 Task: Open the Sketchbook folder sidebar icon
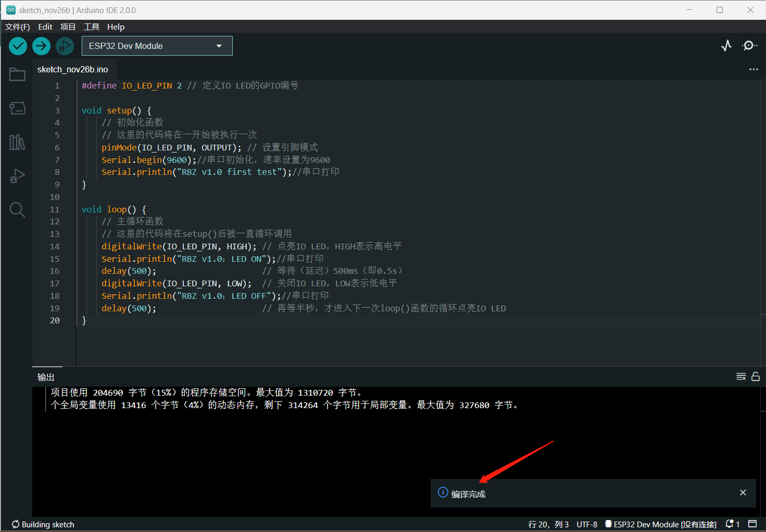(17, 74)
